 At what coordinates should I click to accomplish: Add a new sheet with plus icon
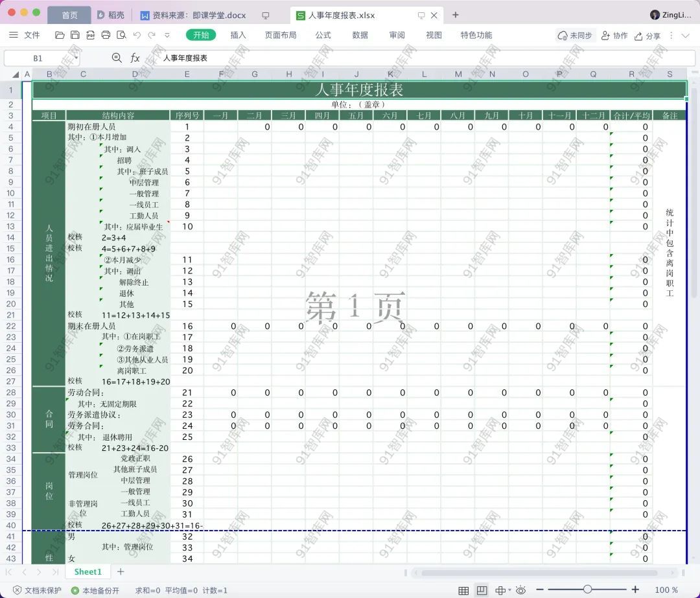(x=121, y=571)
